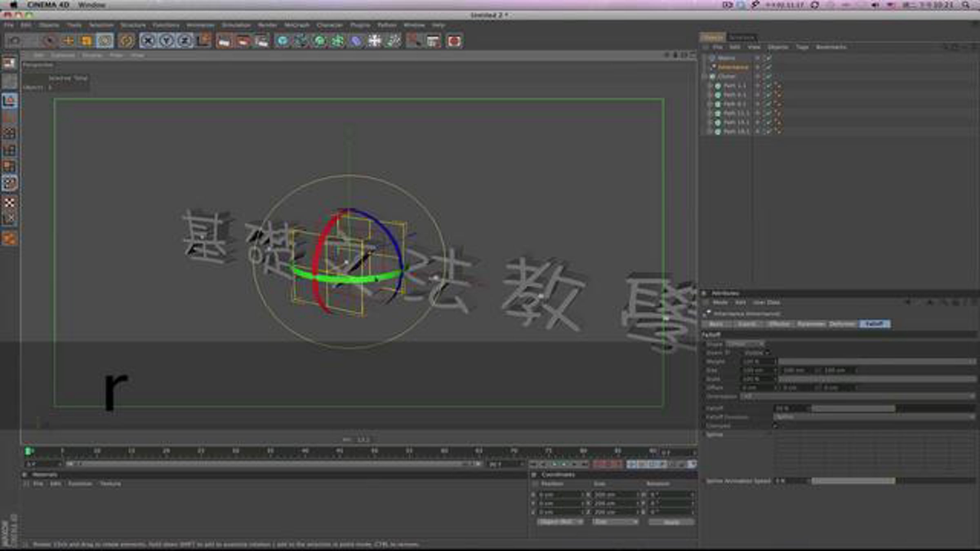This screenshot has height=551, width=980.
Task: Render the active view
Action: click(224, 41)
